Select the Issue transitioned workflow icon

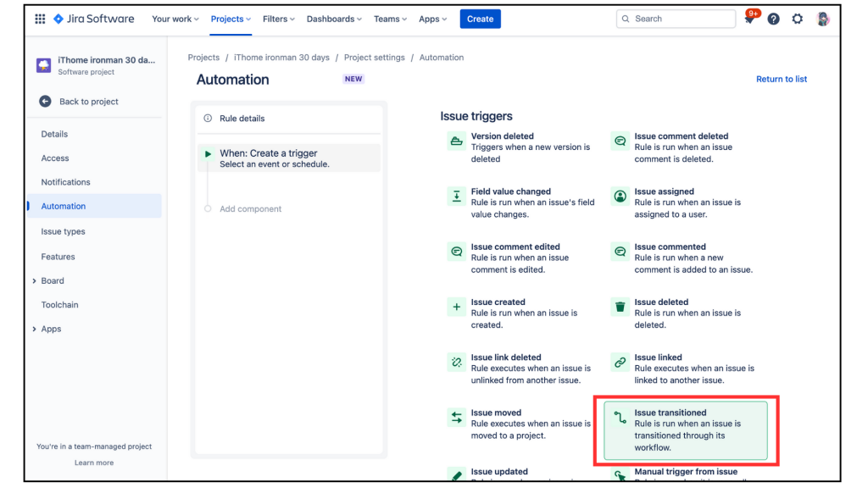click(x=620, y=418)
